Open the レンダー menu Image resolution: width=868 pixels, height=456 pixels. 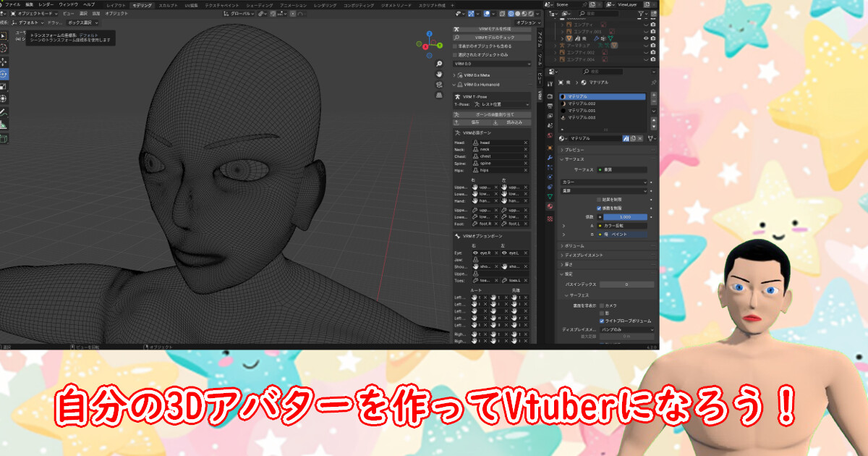click(x=46, y=4)
